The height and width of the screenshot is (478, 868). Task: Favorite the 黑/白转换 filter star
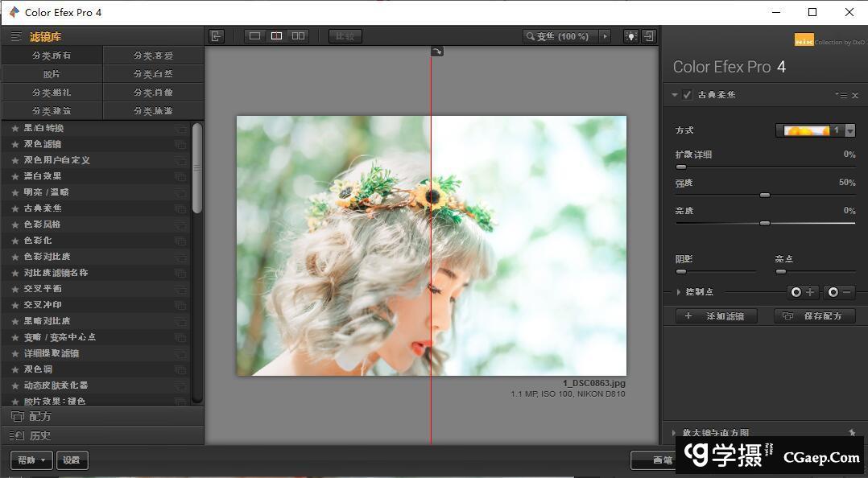pyautogui.click(x=15, y=128)
